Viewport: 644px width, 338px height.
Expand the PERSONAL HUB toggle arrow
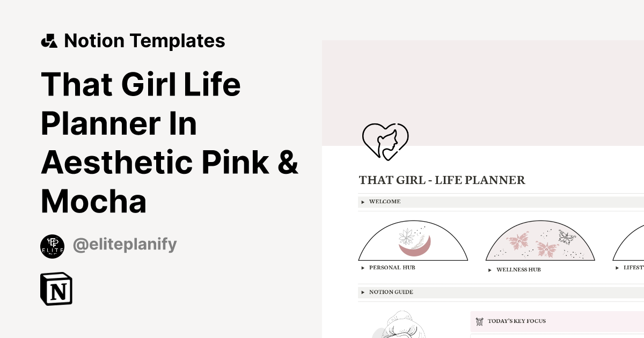[364, 268]
